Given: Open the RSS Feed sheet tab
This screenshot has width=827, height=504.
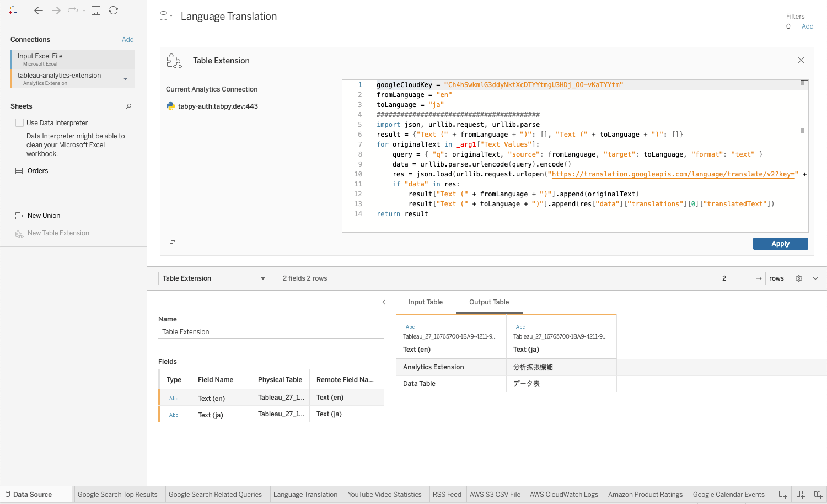Looking at the screenshot, I should (x=447, y=495).
